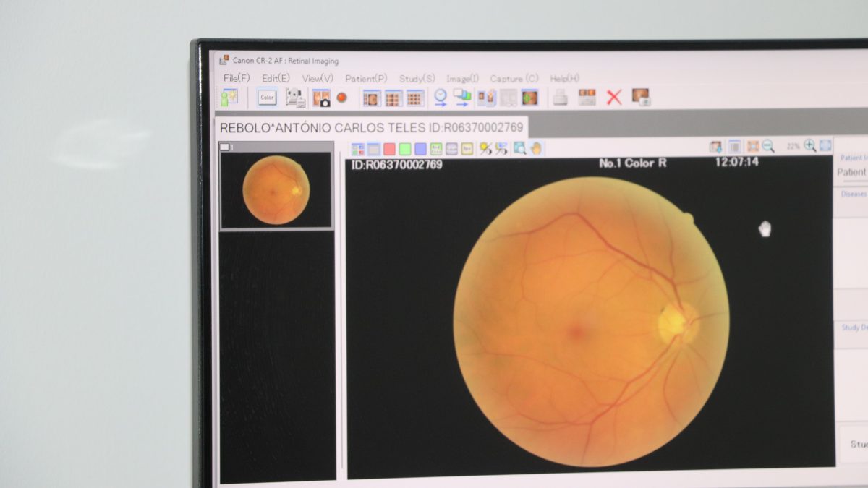Open the View(V) menu

318,78
